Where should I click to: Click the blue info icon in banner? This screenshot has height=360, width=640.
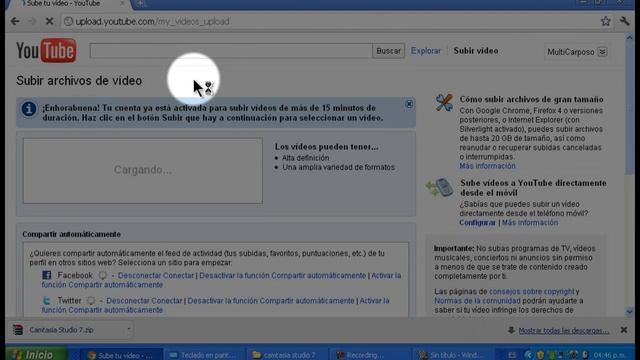click(x=29, y=109)
